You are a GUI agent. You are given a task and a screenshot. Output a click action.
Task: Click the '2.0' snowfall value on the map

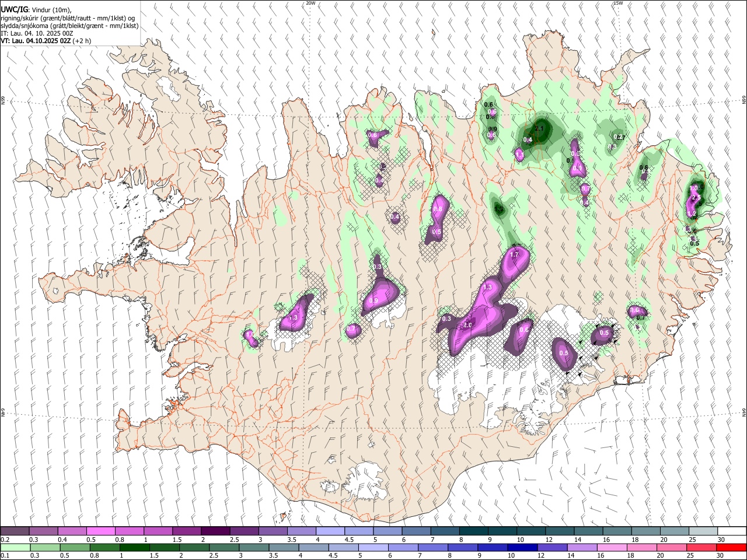(467, 325)
